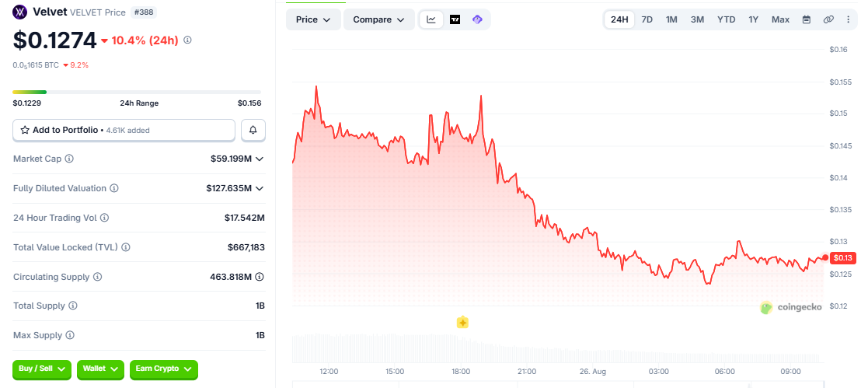Click the volume bars below the chart
The width and height of the screenshot is (868, 388).
pos(557,348)
